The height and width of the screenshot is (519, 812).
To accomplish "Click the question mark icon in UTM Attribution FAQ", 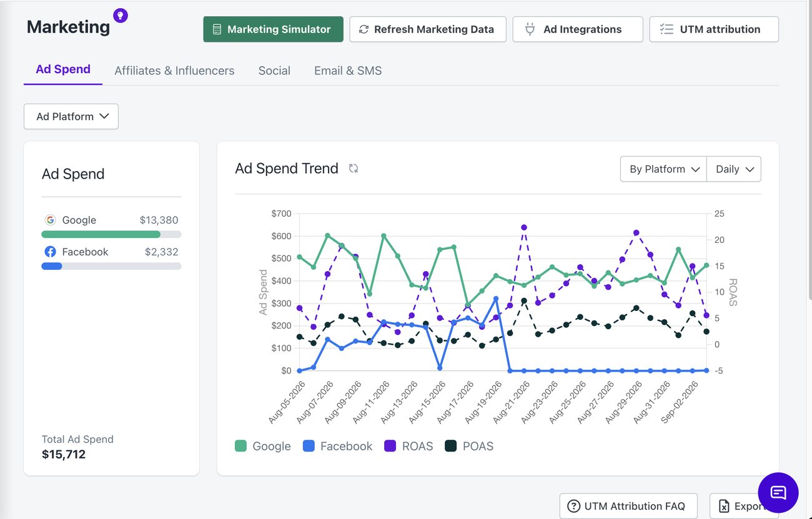I will (573, 506).
